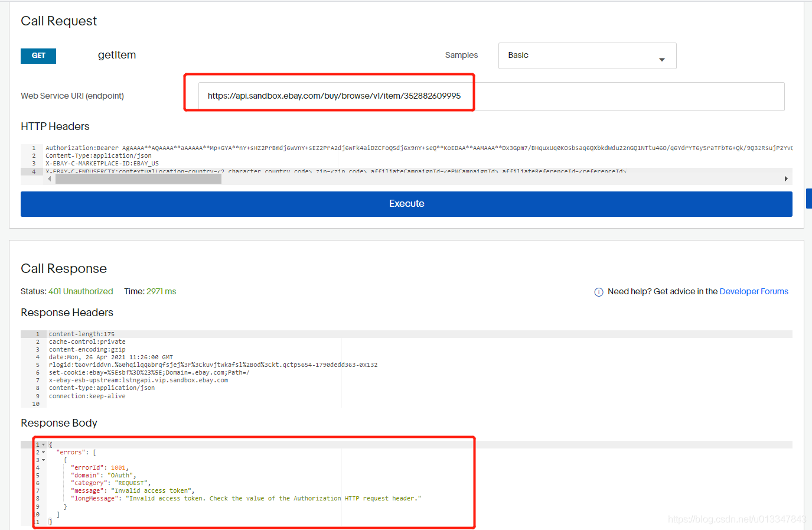Image resolution: width=812 pixels, height=530 pixels.
Task: Click the HTTP headers horizontal scrollbar thumb
Action: 138,178
